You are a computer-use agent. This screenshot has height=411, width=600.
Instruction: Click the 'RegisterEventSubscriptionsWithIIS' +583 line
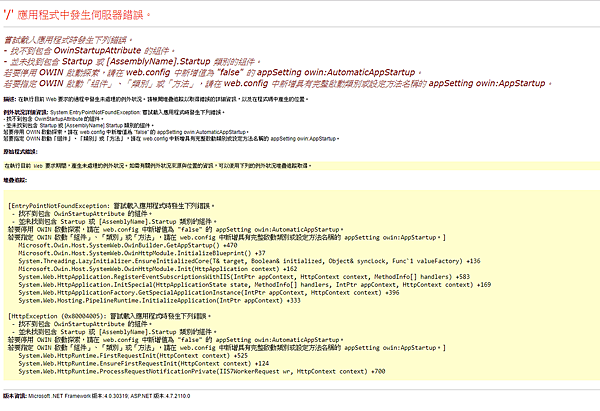(x=244, y=277)
